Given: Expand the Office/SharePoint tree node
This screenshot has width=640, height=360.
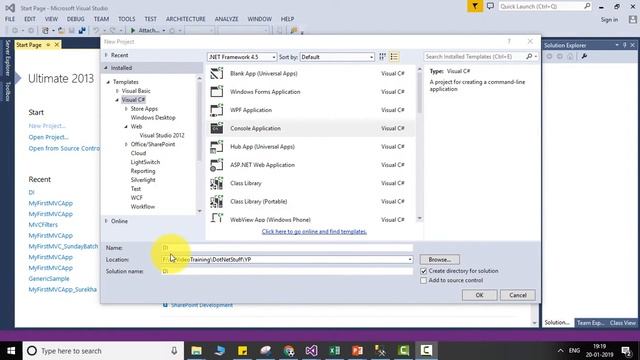Looking at the screenshot, I should click(126, 144).
